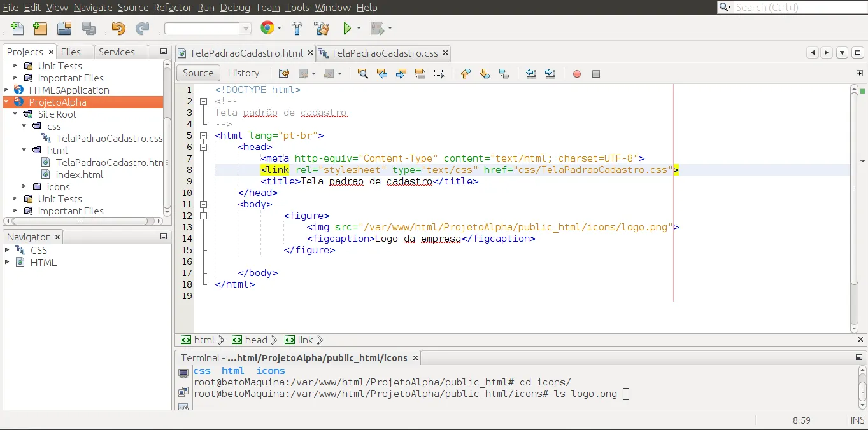Start macro recording with the red circle
The image size is (868, 430).
tap(577, 74)
